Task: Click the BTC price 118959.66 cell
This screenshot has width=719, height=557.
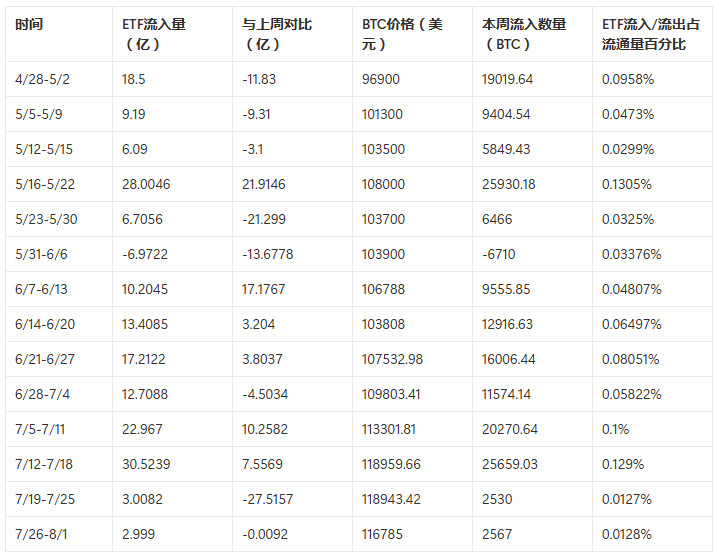Action: pyautogui.click(x=392, y=464)
